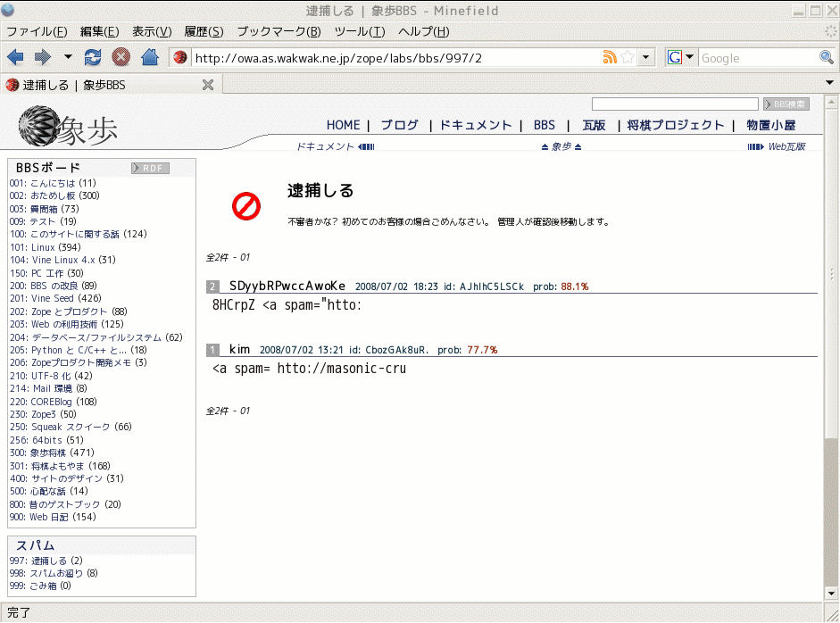
Task: Click the Stop loading icon
Action: 121,57
